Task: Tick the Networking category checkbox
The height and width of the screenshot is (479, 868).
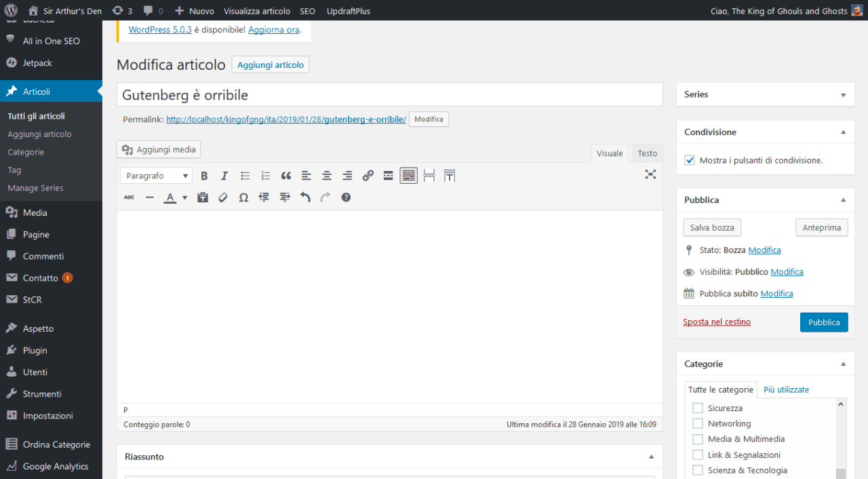Action: [x=697, y=423]
